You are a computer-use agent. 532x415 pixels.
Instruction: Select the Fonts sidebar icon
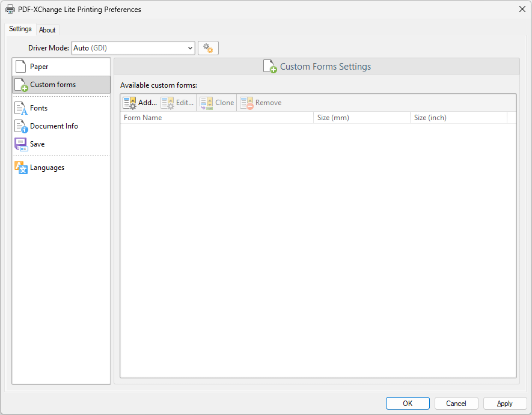coord(21,108)
